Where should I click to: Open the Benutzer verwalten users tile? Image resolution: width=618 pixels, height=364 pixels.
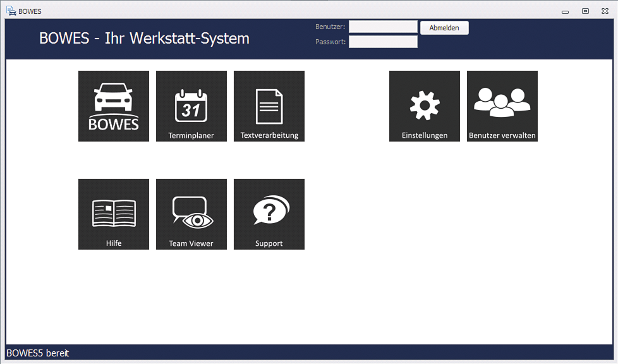coord(502,106)
